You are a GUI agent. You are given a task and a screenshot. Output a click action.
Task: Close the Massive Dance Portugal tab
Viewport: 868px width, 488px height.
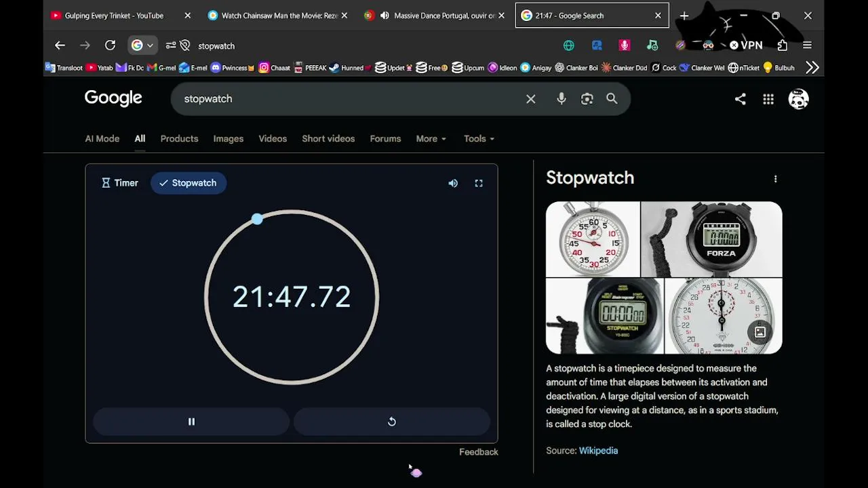(501, 16)
